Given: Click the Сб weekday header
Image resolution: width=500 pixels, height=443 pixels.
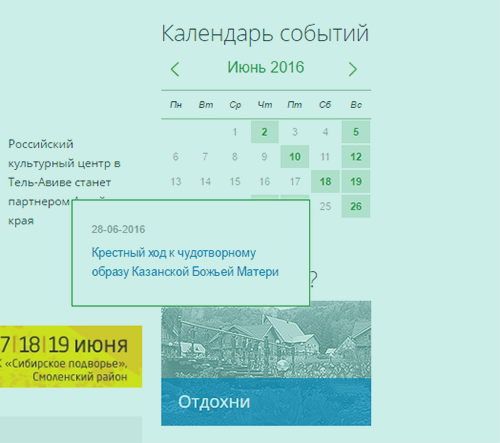Looking at the screenshot, I should pos(325,105).
